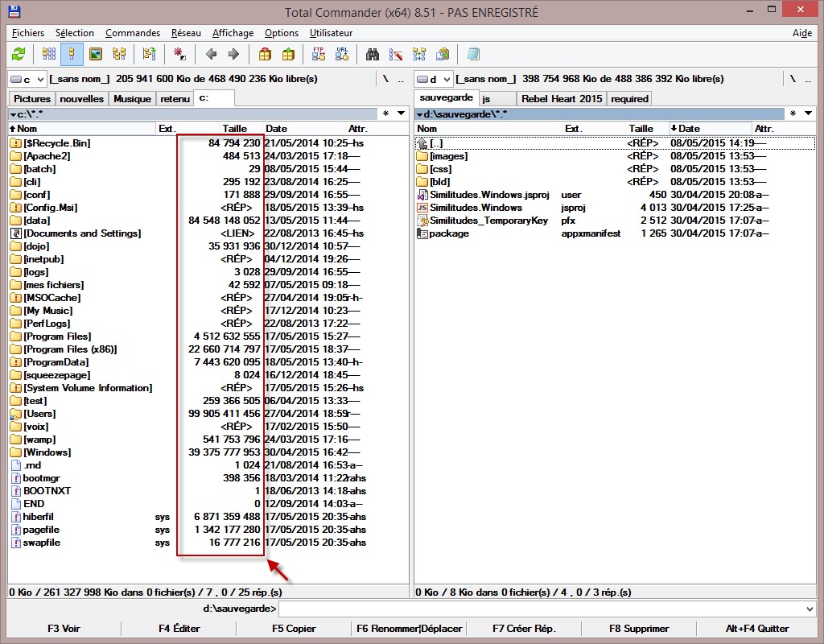Toggle the directory tree view button
The image size is (824, 644).
[x=119, y=55]
